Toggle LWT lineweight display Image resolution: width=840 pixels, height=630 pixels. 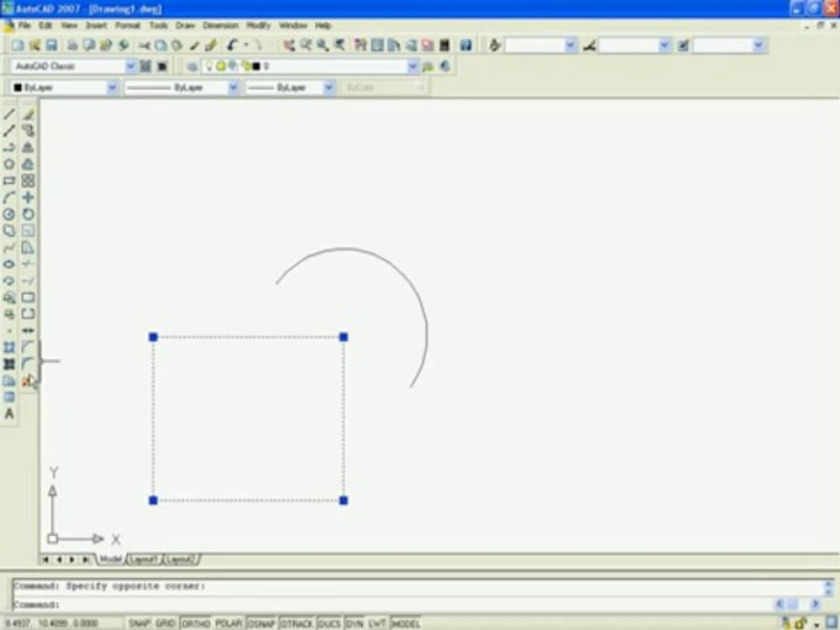tap(377, 624)
